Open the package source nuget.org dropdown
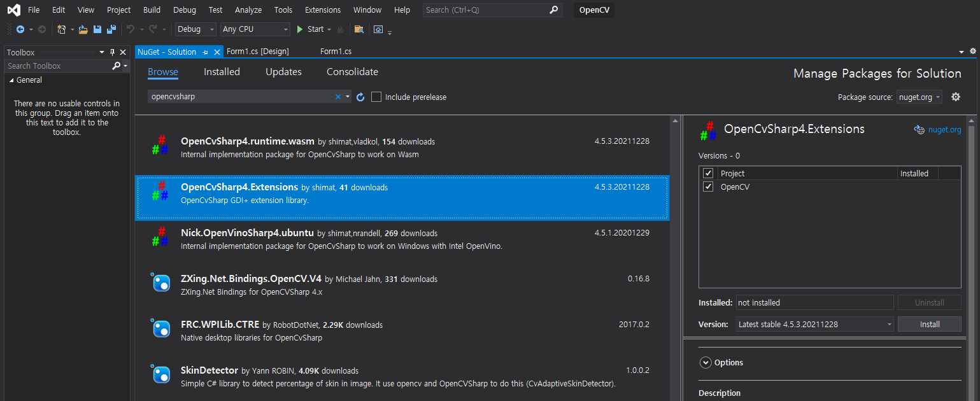This screenshot has width=980, height=401. click(x=919, y=97)
